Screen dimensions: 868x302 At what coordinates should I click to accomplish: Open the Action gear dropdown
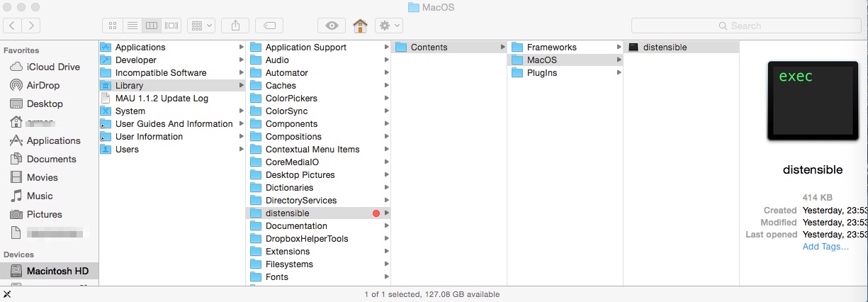pyautogui.click(x=389, y=26)
